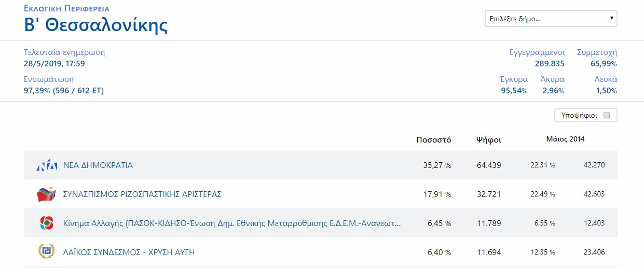644x268 pixels.
Task: Click Nea Dimokratia's 64.439 votes value
Action: point(489,165)
